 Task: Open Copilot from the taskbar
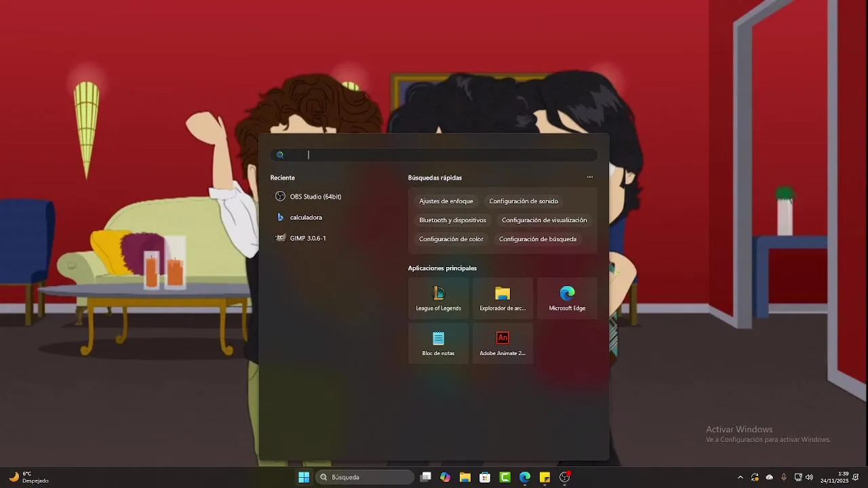(x=445, y=477)
